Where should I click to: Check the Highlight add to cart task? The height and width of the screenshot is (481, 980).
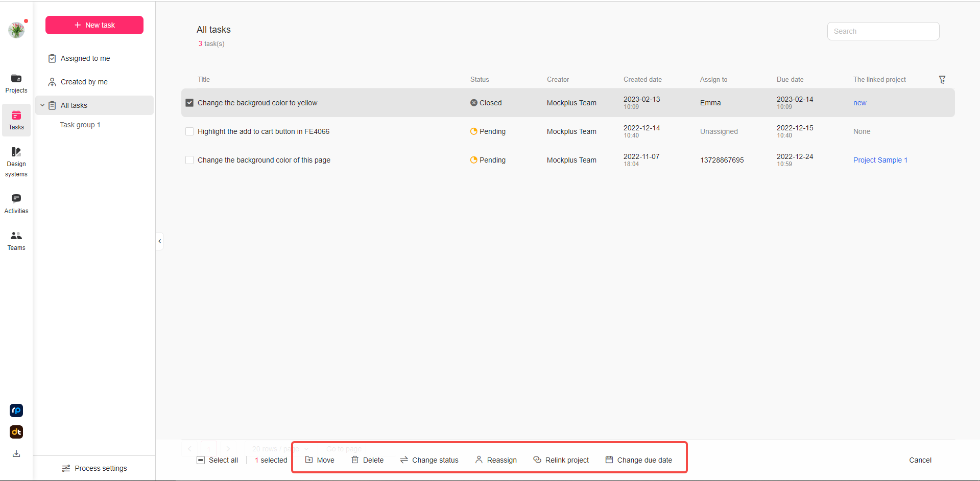click(189, 131)
